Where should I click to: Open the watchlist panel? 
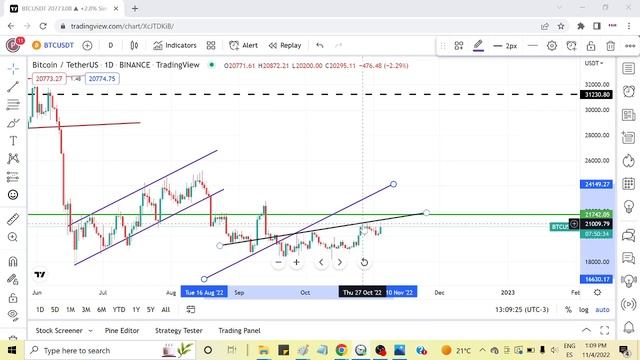point(629,69)
